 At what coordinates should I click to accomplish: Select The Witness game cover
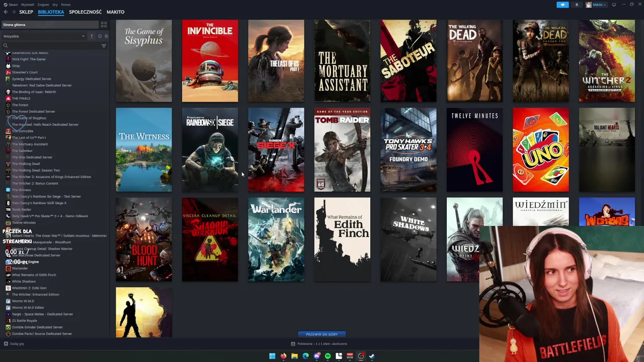[144, 150]
